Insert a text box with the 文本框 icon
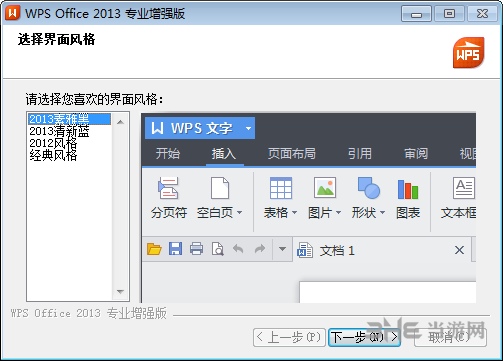503x361 pixels. pyautogui.click(x=464, y=188)
